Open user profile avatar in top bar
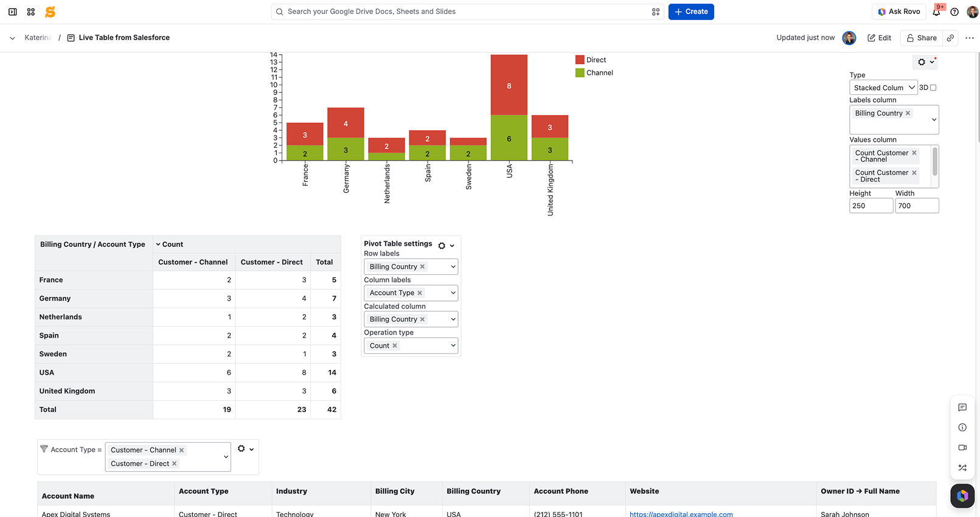Image resolution: width=980 pixels, height=517 pixels. [973, 12]
